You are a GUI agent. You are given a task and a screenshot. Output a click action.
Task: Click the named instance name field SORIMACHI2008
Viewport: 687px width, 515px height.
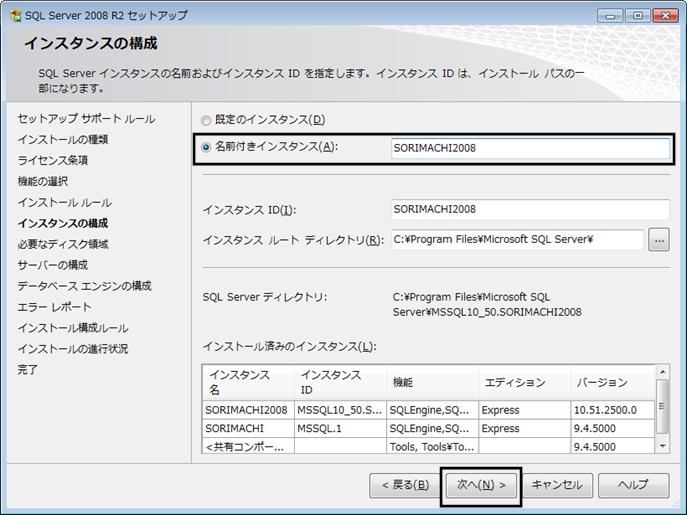[530, 148]
